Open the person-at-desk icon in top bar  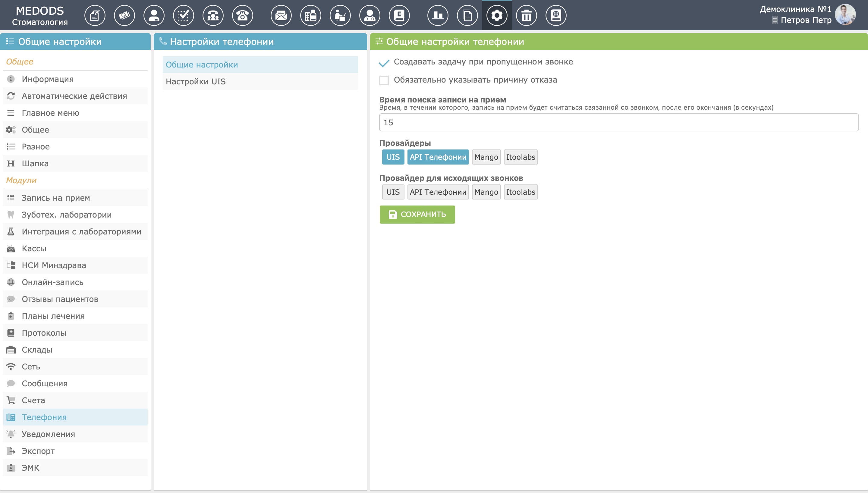click(340, 15)
